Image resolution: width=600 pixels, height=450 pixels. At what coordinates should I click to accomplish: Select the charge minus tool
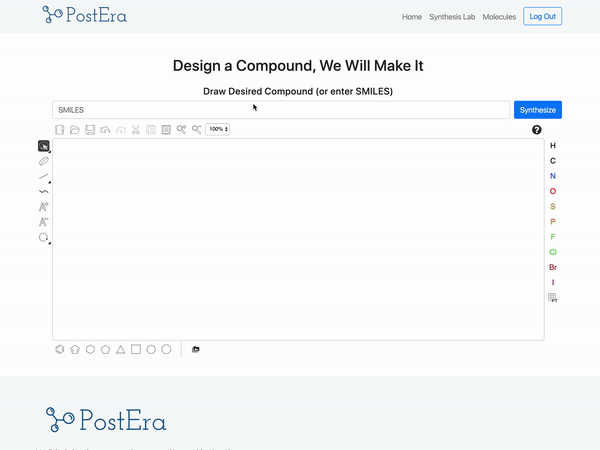(44, 222)
